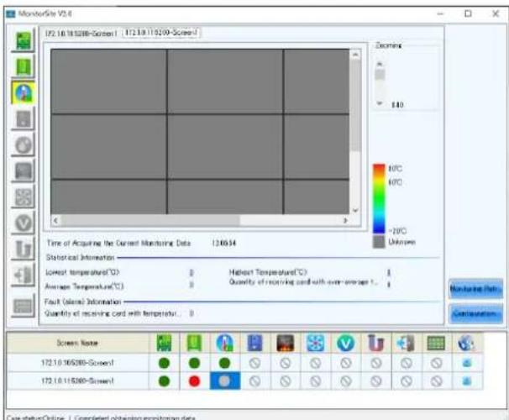Image resolution: width=509 pixels, height=420 pixels.
Task: Click the greyed monitoring card sidebar icon
Action: (x=24, y=118)
